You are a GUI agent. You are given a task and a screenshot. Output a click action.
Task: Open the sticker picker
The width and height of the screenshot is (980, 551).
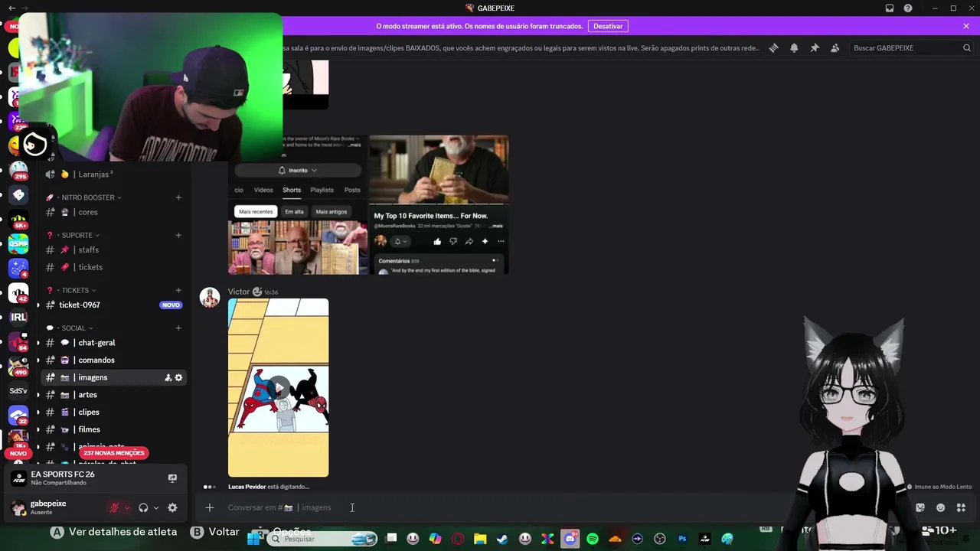(920, 507)
